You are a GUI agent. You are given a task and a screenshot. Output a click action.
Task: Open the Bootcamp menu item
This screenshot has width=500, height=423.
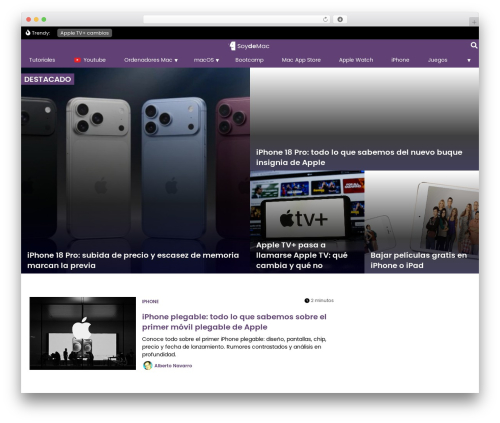pos(249,60)
